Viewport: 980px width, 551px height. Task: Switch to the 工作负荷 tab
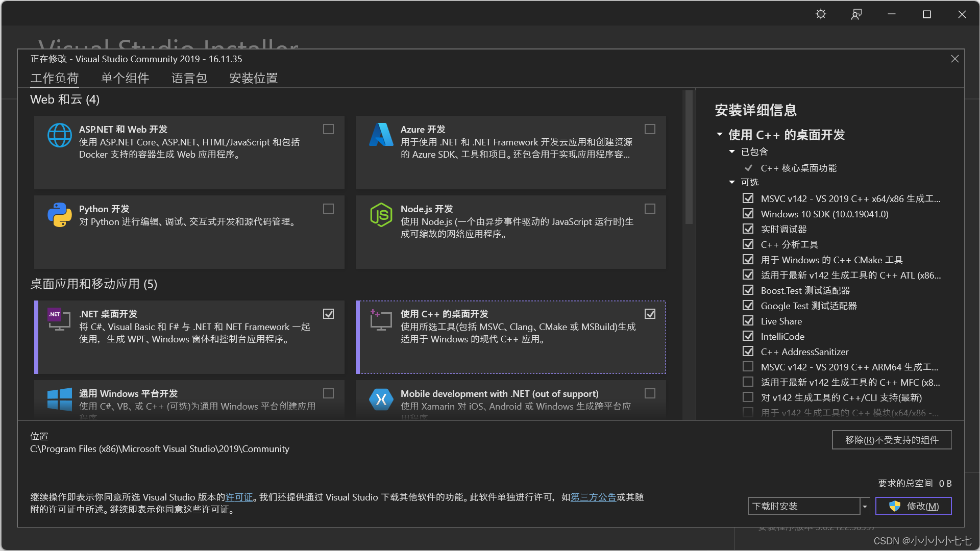click(55, 78)
